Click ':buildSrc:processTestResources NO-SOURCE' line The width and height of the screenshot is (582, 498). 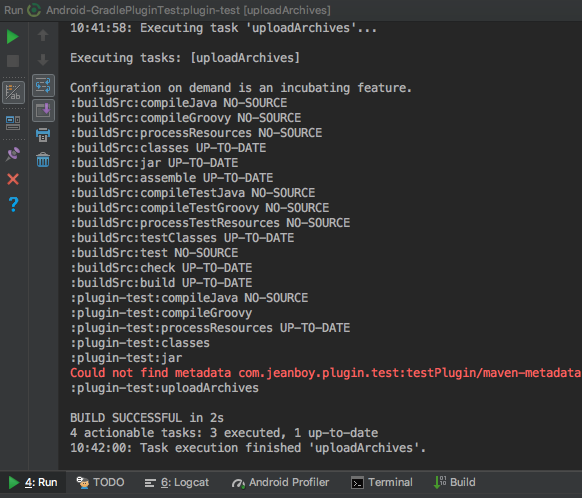click(210, 223)
